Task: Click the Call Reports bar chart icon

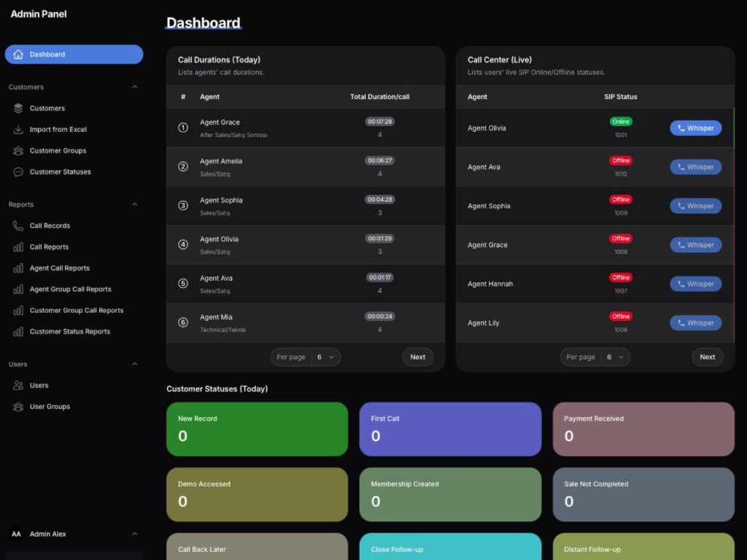Action: (x=18, y=246)
